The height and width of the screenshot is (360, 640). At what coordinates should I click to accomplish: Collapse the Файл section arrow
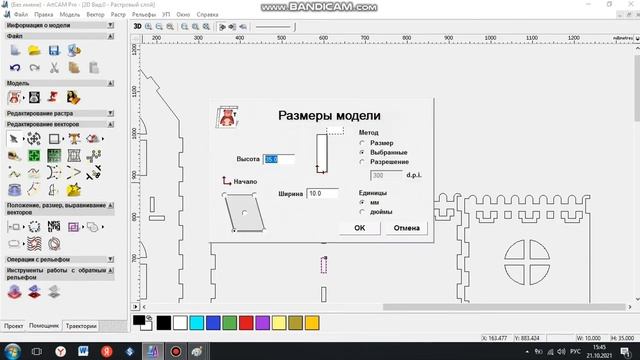[x=111, y=36]
